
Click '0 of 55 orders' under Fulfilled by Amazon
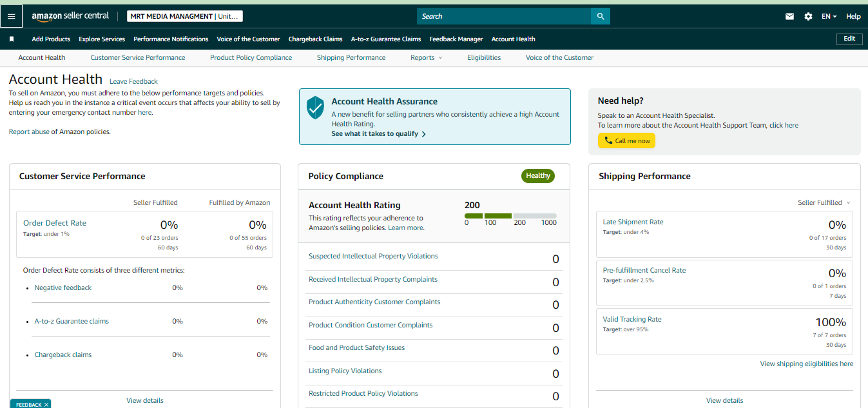(248, 238)
